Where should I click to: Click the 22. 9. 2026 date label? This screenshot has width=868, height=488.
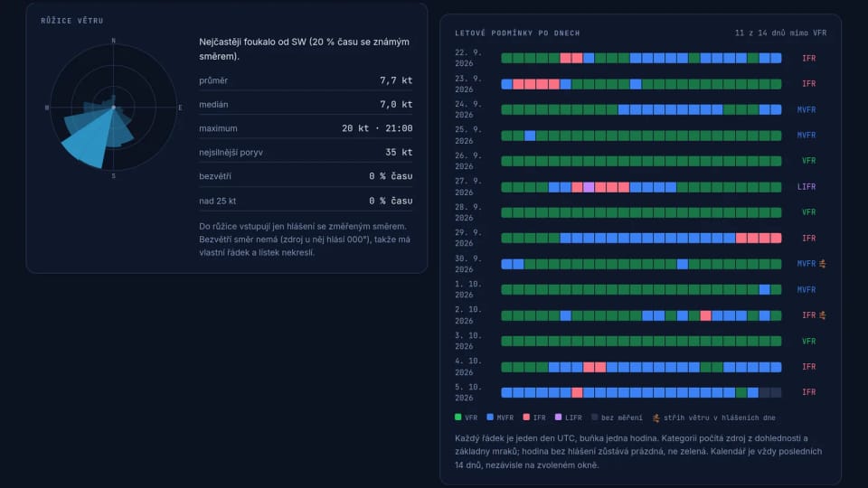pos(468,58)
